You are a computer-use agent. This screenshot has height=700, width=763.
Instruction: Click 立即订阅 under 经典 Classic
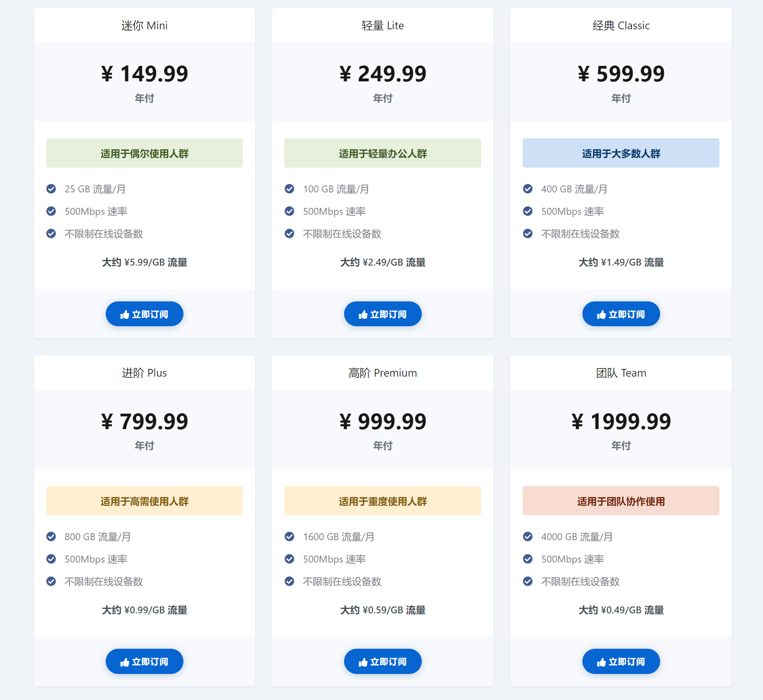(621, 314)
